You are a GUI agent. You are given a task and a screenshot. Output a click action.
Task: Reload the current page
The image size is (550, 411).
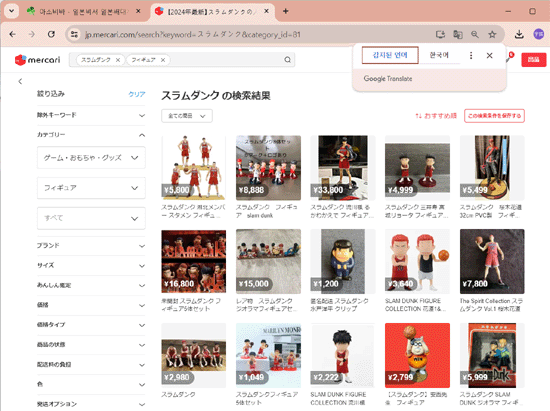pyautogui.click(x=51, y=34)
